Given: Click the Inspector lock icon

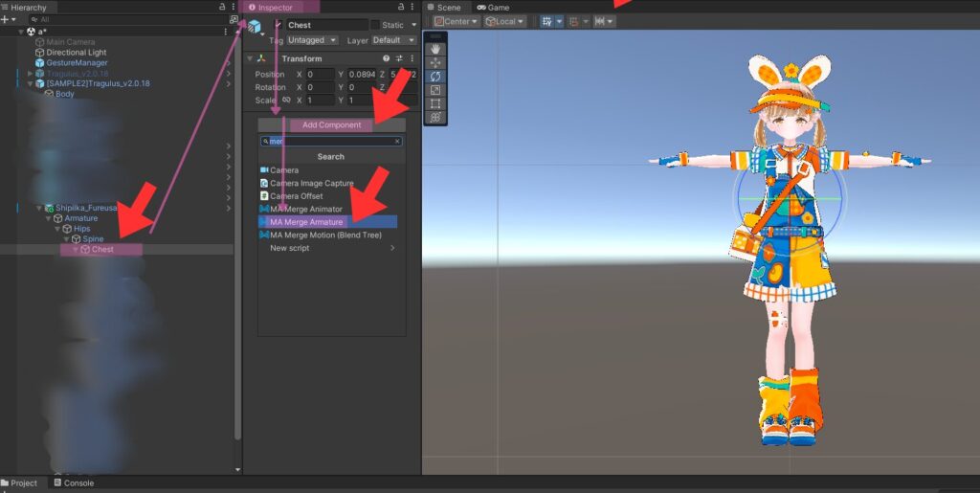Looking at the screenshot, I should (x=401, y=8).
